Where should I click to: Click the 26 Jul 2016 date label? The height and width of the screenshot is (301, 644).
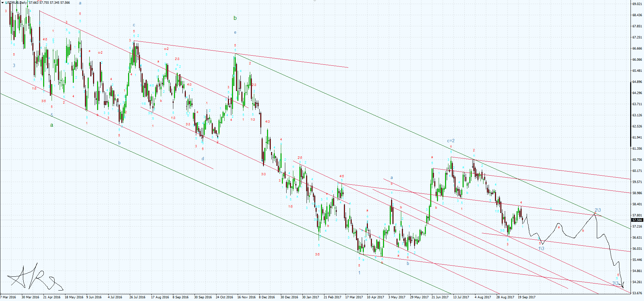137,297
